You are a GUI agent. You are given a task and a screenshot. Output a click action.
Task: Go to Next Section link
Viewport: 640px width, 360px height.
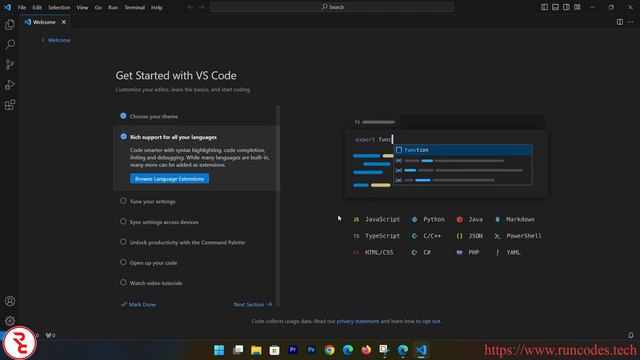click(253, 304)
